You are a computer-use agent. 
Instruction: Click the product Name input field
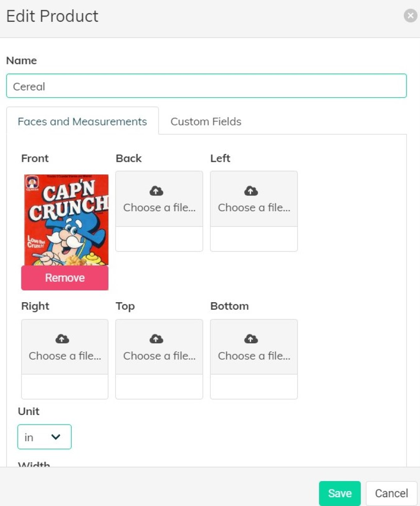(x=206, y=86)
